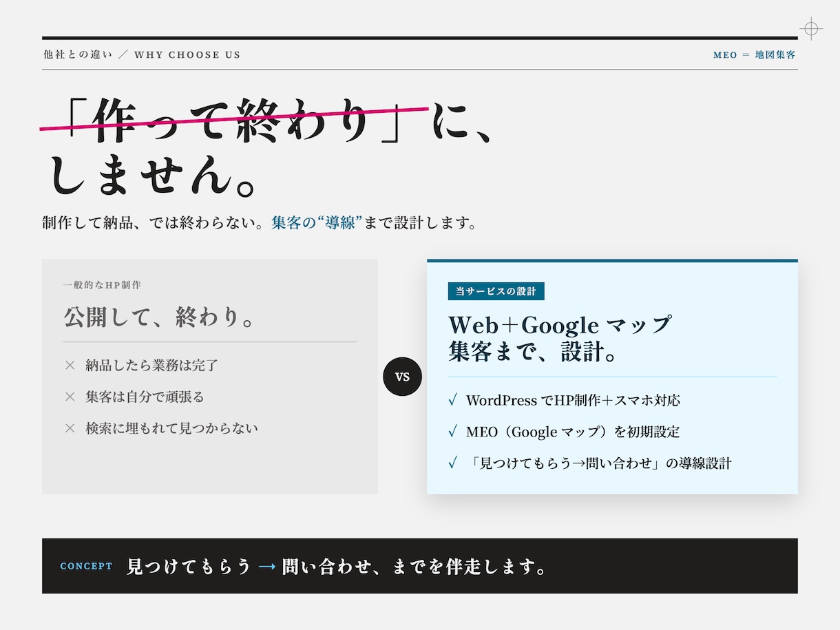Click the round VS badge

pyautogui.click(x=402, y=377)
